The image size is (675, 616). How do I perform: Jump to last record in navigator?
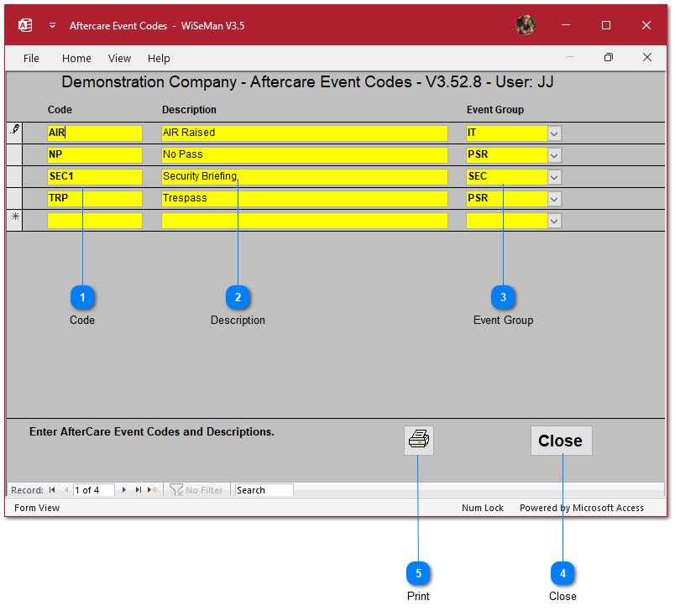coord(139,490)
